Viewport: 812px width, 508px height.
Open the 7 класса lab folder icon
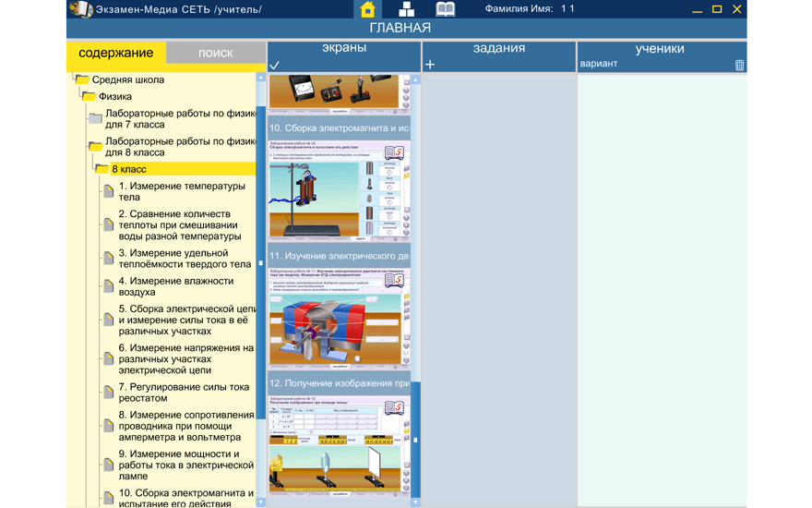[x=95, y=119]
